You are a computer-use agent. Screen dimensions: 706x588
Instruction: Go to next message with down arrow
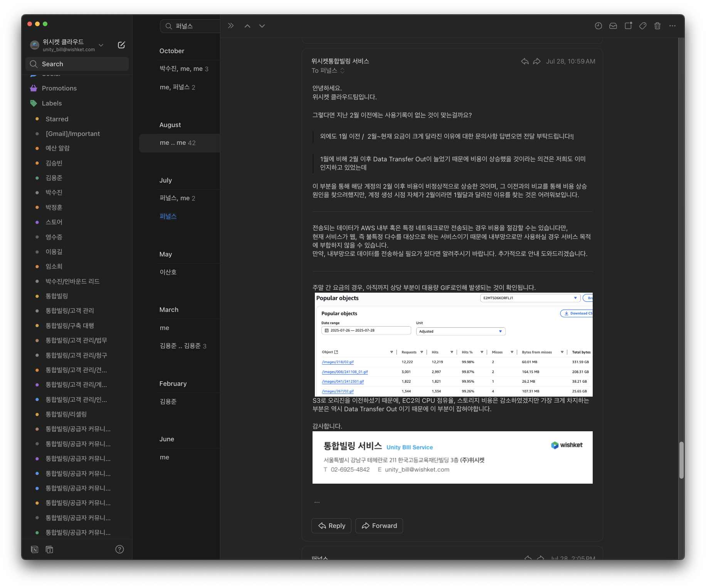point(262,26)
